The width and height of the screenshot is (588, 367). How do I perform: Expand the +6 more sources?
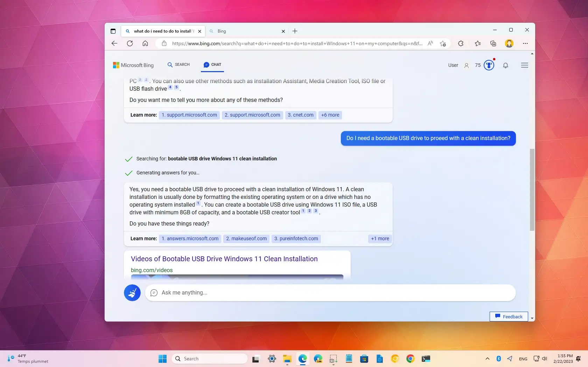tap(329, 115)
